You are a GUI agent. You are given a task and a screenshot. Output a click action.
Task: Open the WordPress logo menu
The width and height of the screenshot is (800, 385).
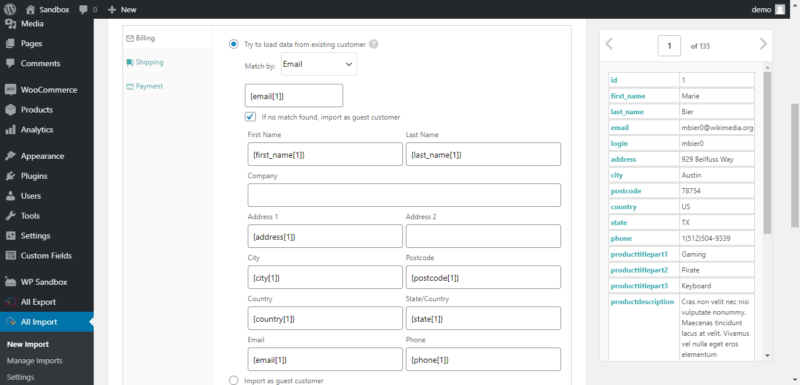click(10, 9)
